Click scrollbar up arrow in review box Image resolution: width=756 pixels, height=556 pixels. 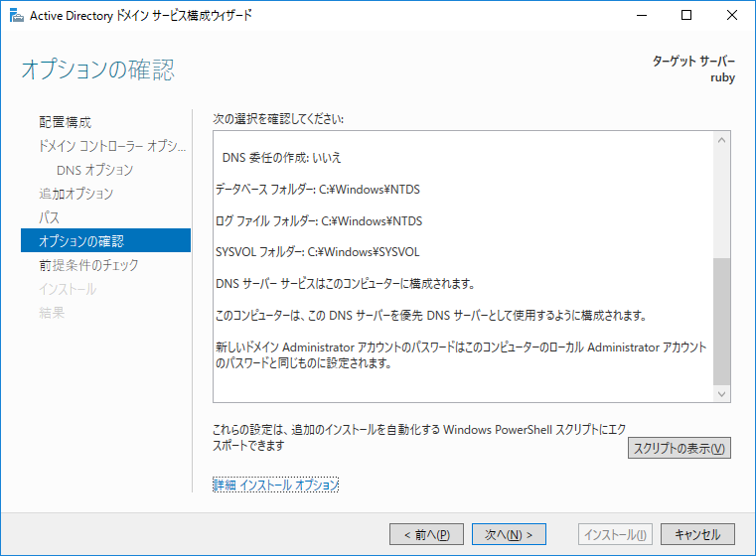[722, 140]
